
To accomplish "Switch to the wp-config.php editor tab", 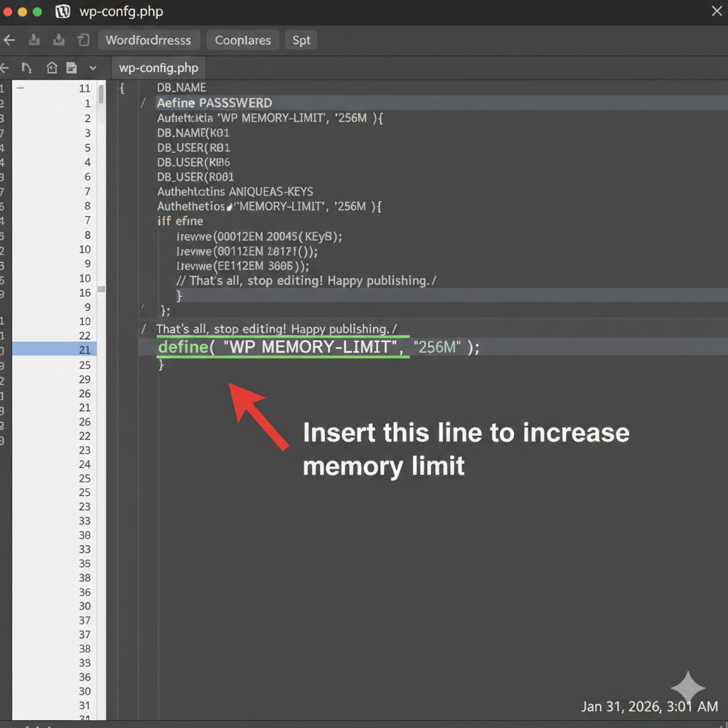I will (158, 68).
